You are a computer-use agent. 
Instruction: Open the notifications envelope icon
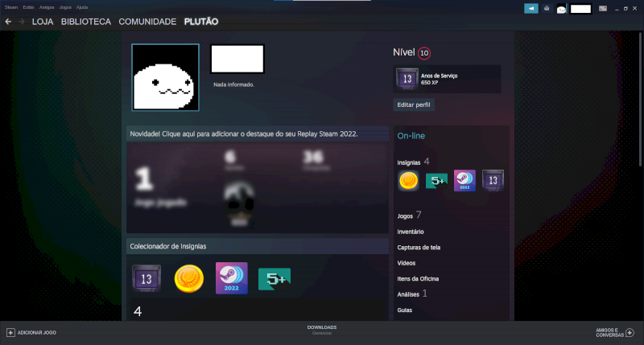547,8
